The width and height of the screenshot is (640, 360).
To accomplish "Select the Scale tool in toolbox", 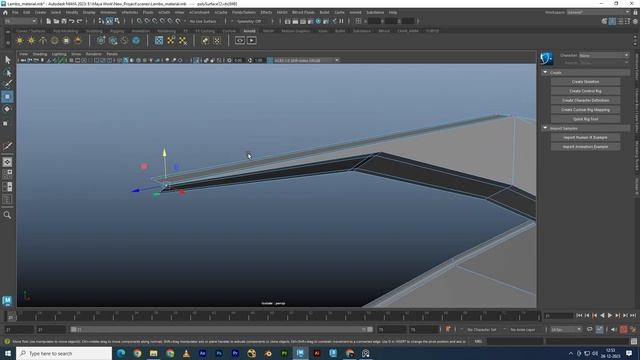I will pos(6,123).
